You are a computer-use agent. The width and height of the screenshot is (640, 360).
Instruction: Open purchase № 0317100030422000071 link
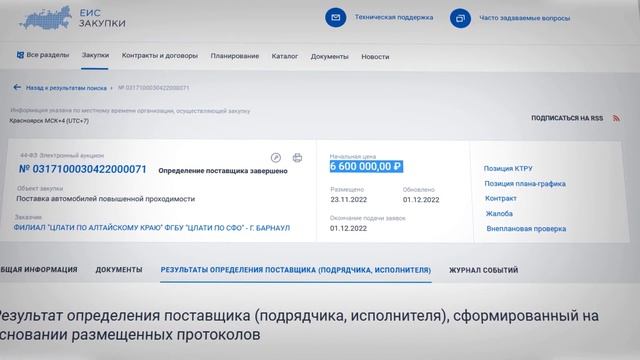click(82, 169)
